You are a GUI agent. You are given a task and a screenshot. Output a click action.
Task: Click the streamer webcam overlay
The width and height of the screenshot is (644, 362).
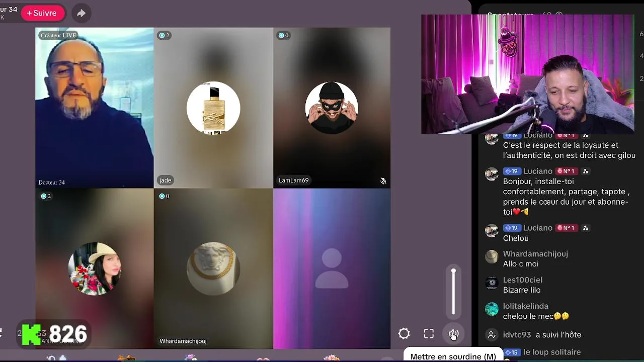[x=528, y=74]
